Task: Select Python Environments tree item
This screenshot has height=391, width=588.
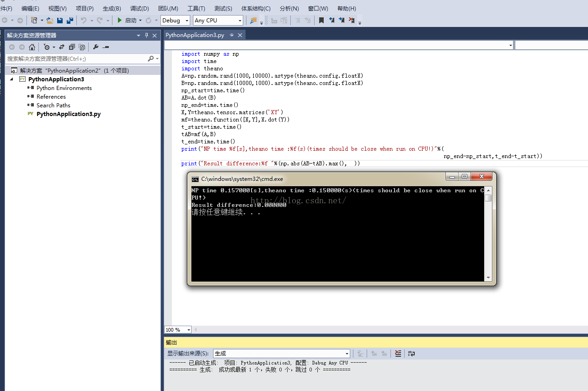Action: click(x=64, y=88)
